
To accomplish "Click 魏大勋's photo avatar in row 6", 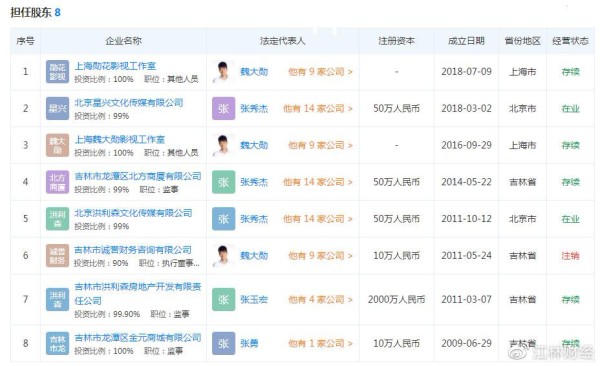I will tap(223, 255).
